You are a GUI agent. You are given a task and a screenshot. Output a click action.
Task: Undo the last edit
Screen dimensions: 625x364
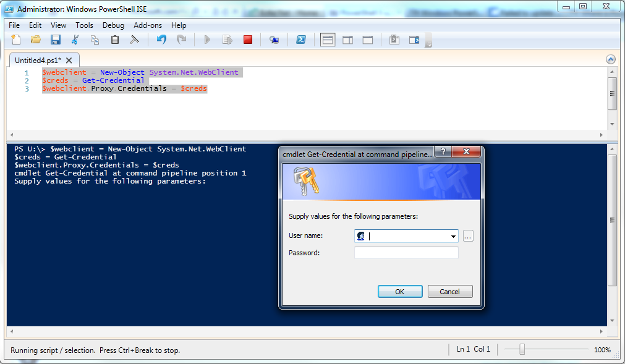click(161, 40)
